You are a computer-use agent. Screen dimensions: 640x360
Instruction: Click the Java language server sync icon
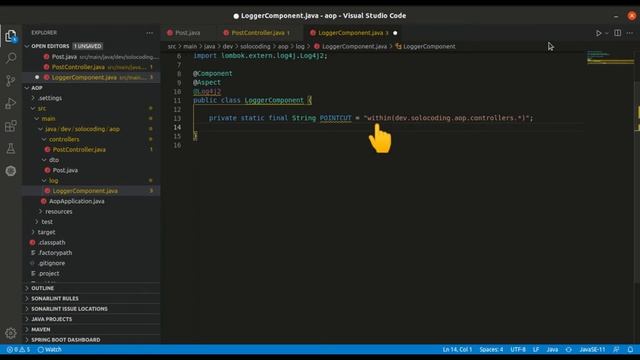(569, 349)
